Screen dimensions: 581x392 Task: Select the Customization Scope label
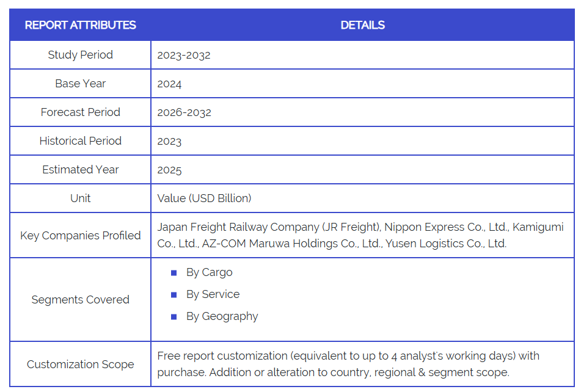[80, 365]
